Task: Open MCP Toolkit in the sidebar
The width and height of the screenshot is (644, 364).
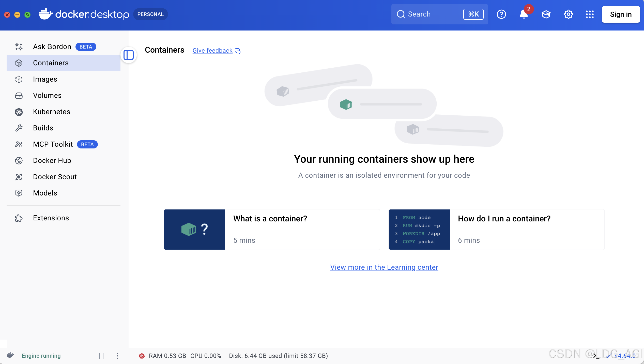Action: coord(53,144)
